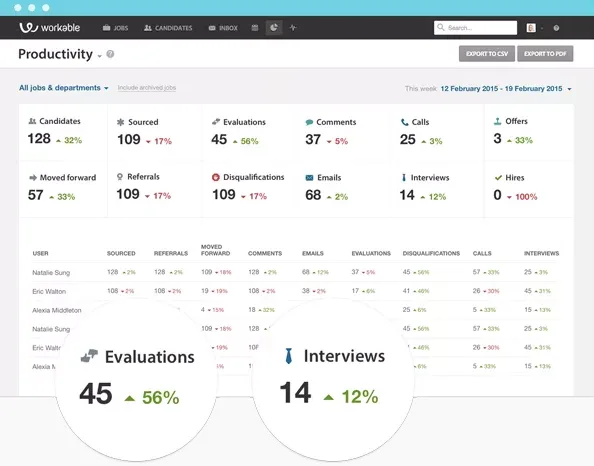Open the Inbox menu item
The width and height of the screenshot is (594, 466).
(223, 28)
